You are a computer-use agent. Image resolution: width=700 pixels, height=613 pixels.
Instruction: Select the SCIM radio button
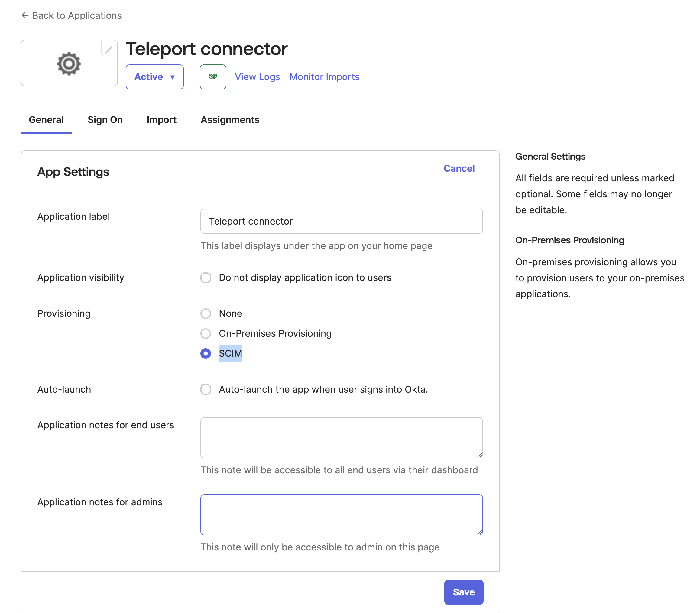click(206, 353)
